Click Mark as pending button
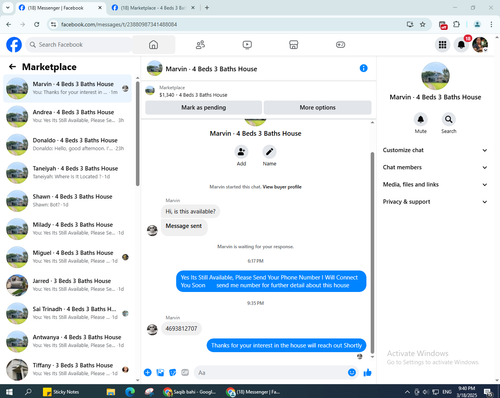This screenshot has width=500, height=398. 203,107
